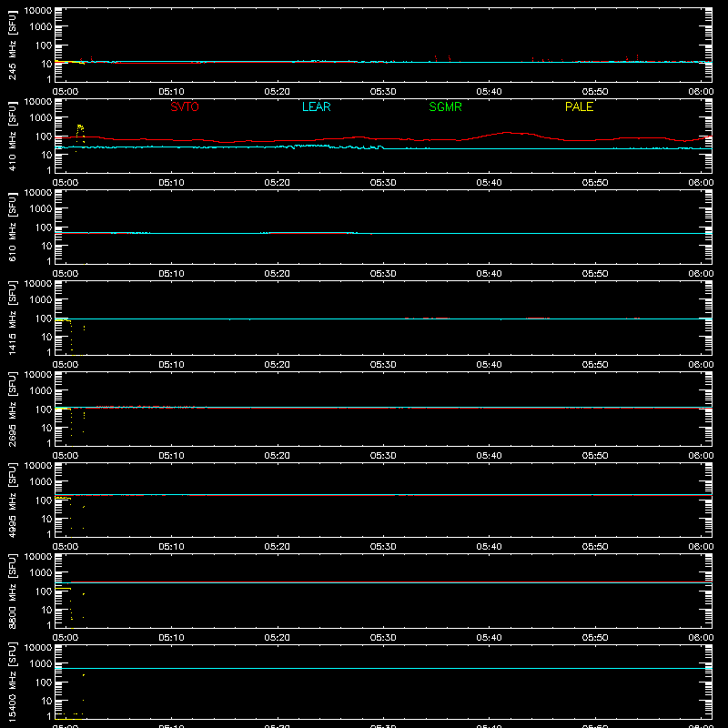Select the 245 MHz [SFU] axis title
728x728 pixels.
[x=13, y=45]
